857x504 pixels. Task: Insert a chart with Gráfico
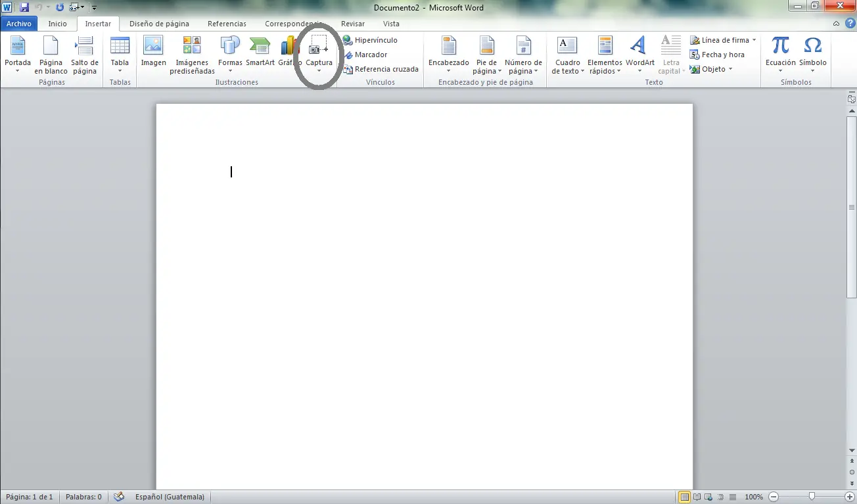coord(289,51)
